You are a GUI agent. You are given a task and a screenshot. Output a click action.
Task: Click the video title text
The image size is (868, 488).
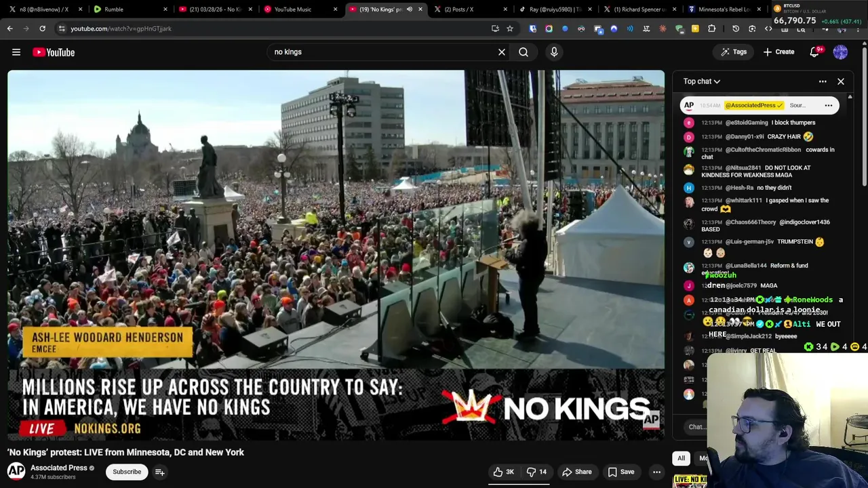[126, 452]
